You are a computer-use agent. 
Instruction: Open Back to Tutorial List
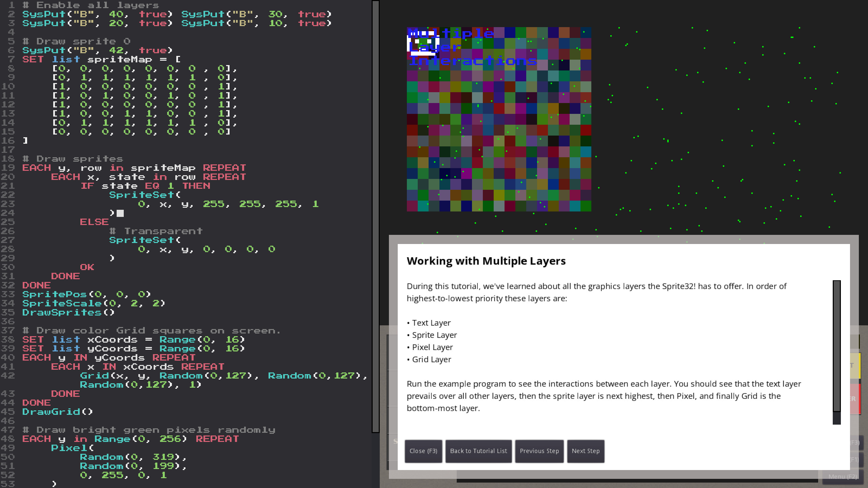478,451
